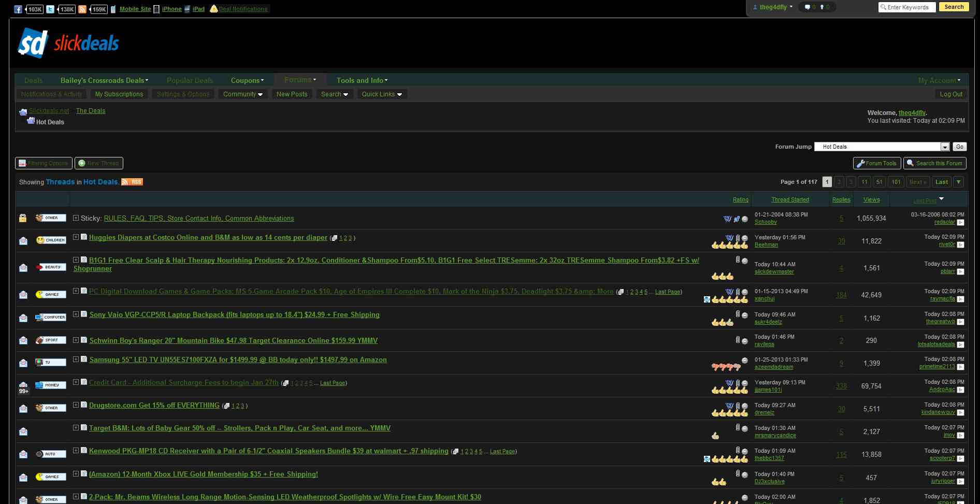This screenshot has width=980, height=504.
Task: Open the Community dropdown menu
Action: pyautogui.click(x=242, y=94)
